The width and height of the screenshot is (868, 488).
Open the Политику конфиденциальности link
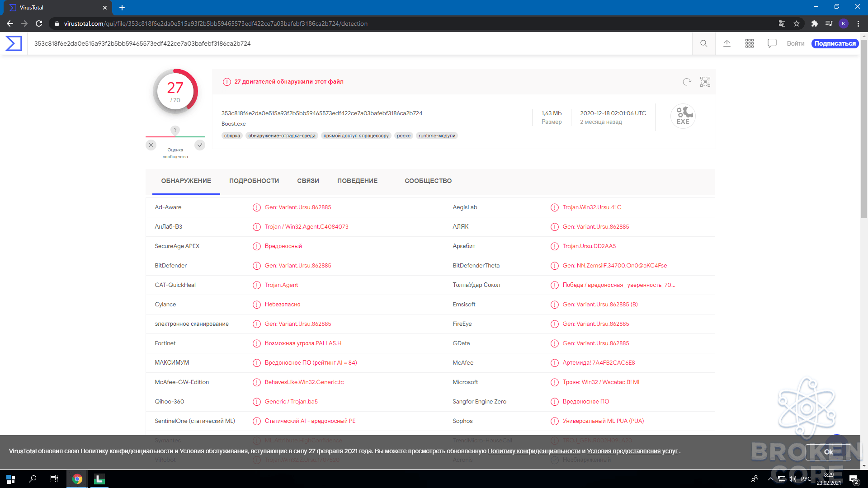534,451
